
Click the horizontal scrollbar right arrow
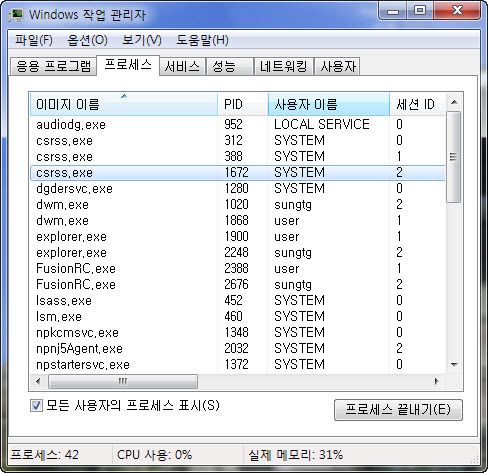coord(437,381)
